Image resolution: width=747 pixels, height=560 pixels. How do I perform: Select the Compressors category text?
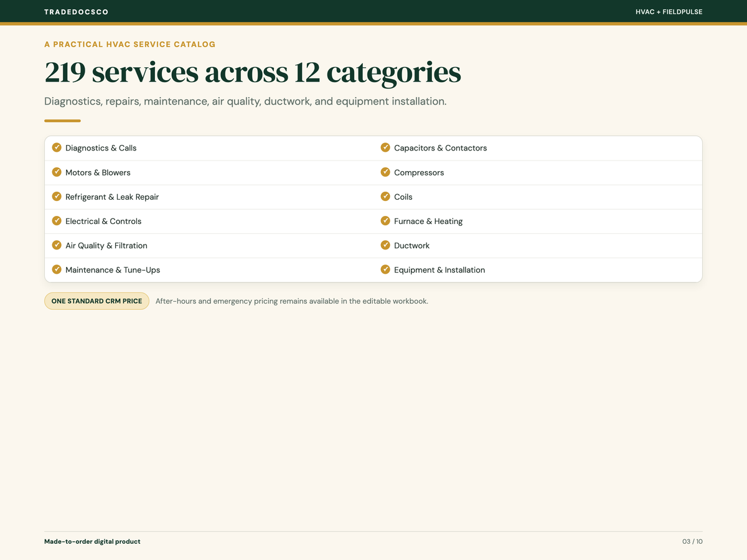click(x=419, y=172)
